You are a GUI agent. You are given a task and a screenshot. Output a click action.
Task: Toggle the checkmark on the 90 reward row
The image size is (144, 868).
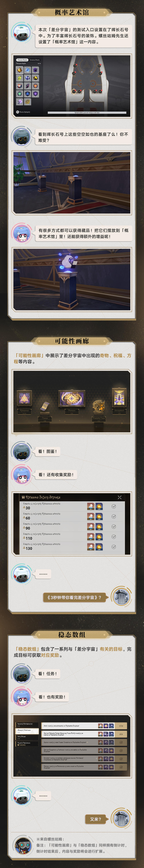coord(114,526)
